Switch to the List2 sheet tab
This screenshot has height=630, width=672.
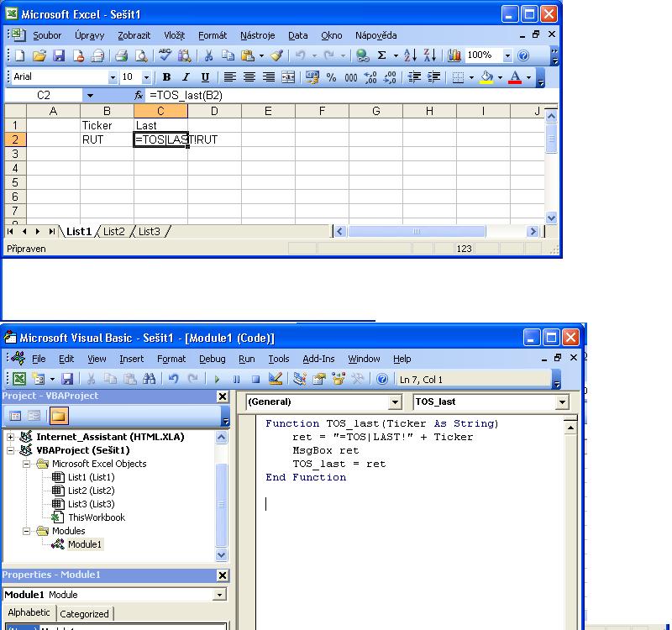[113, 232]
